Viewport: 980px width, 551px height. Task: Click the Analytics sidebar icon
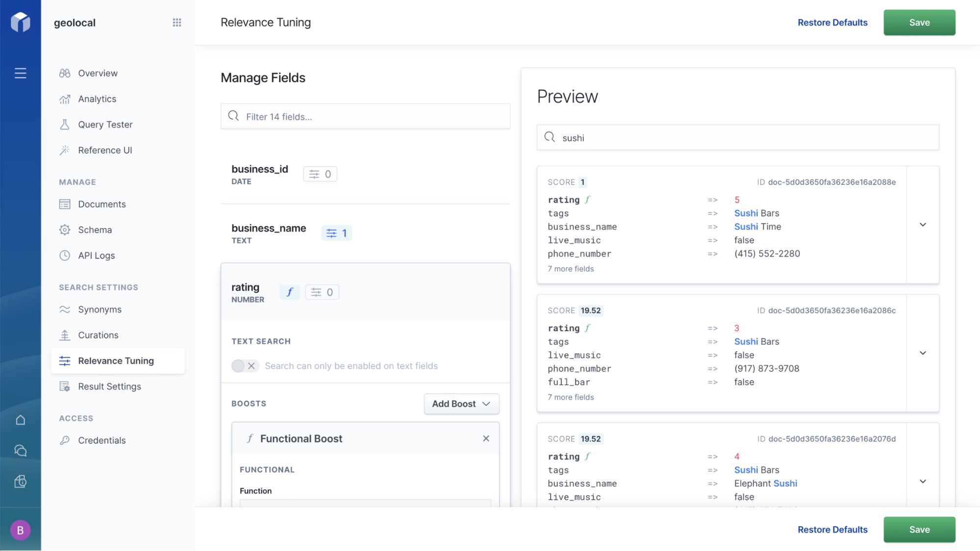[65, 99]
